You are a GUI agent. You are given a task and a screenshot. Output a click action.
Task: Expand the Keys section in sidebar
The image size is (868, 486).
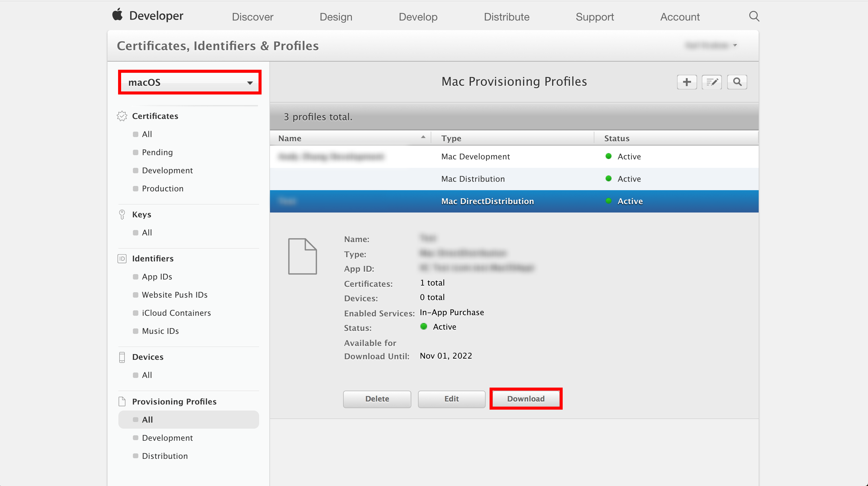pos(141,214)
